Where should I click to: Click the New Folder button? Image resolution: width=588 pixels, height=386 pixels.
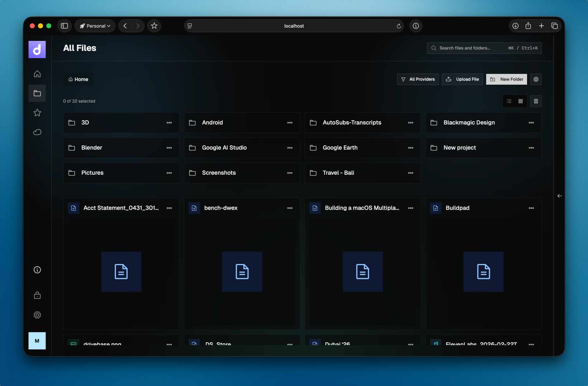pyautogui.click(x=506, y=79)
